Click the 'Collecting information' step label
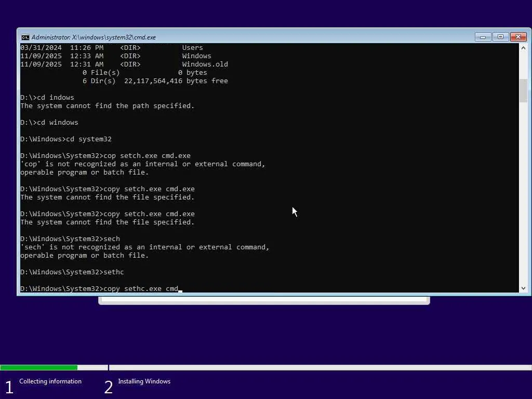 [50, 381]
